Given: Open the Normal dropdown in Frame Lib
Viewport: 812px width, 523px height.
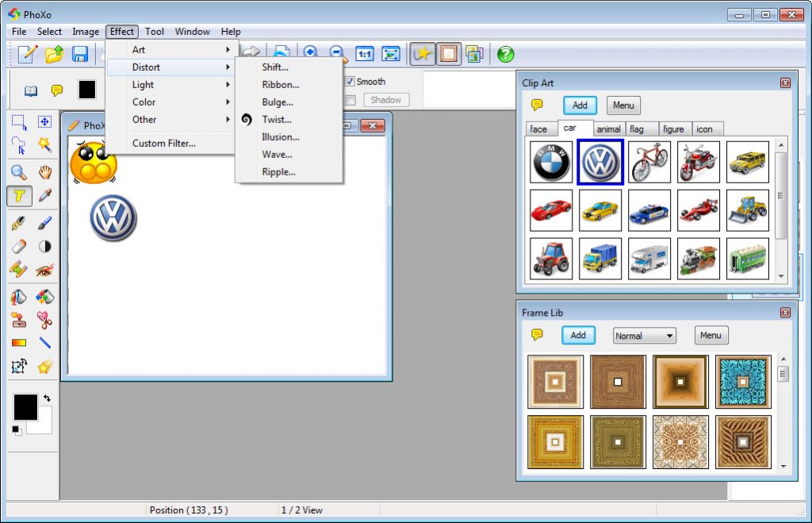Looking at the screenshot, I should click(x=644, y=336).
